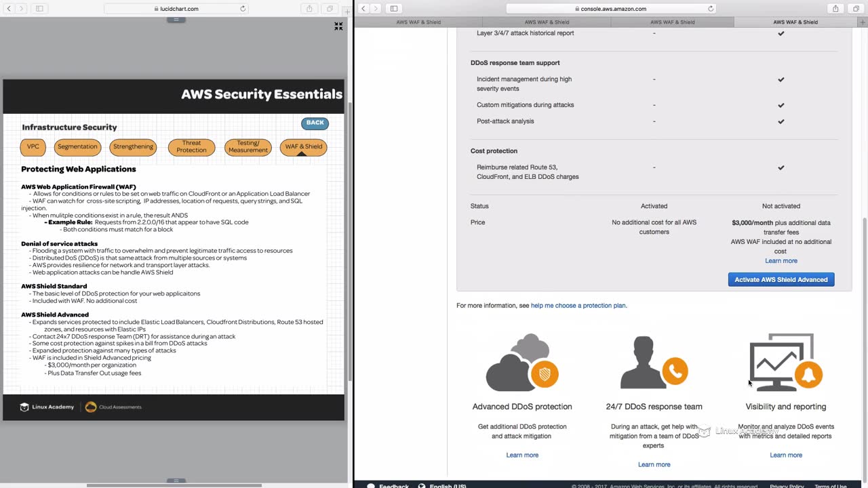Show the sidebar in the AWS console window

click(x=394, y=9)
